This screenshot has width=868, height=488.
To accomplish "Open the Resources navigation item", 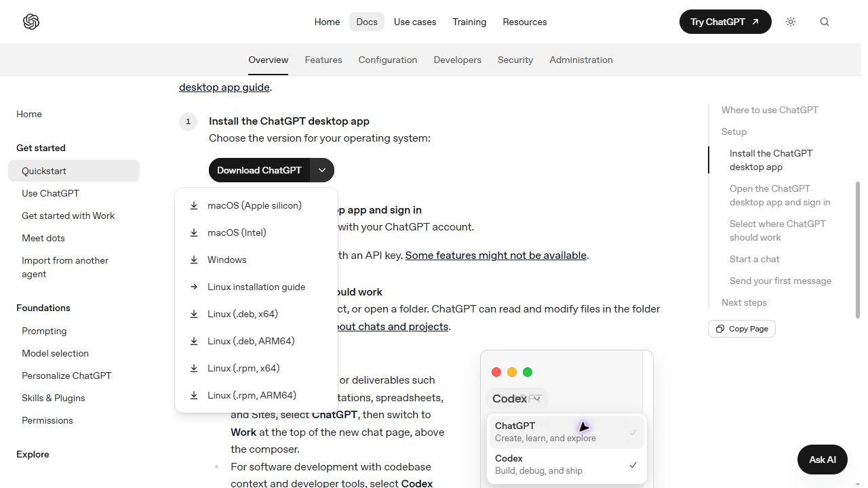I will (525, 22).
